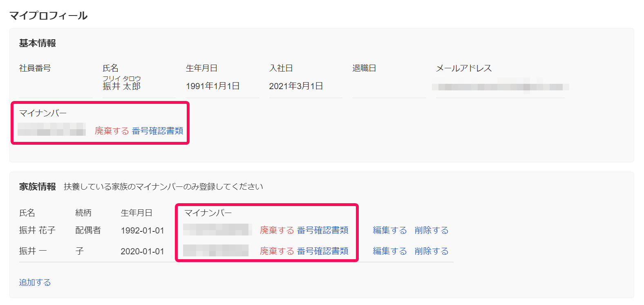Click 振井 花子's blurred マイナンバー value
This screenshot has height=305, width=644.
point(217,230)
